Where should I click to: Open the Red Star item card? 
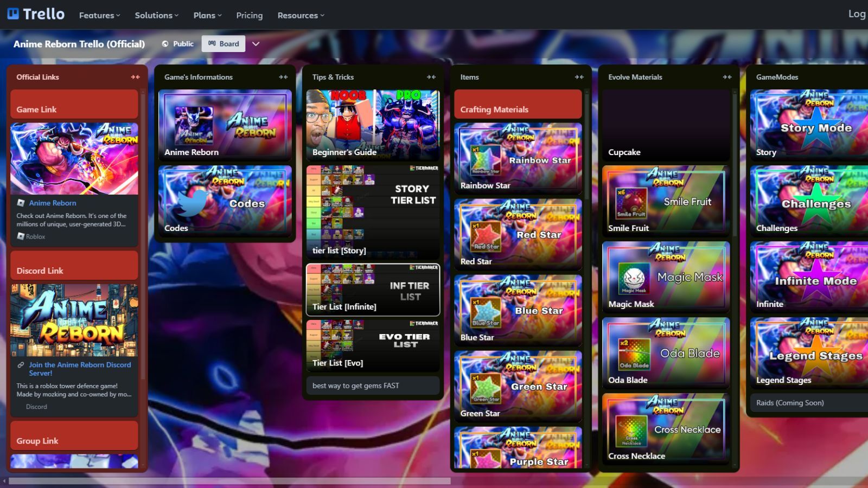518,234
